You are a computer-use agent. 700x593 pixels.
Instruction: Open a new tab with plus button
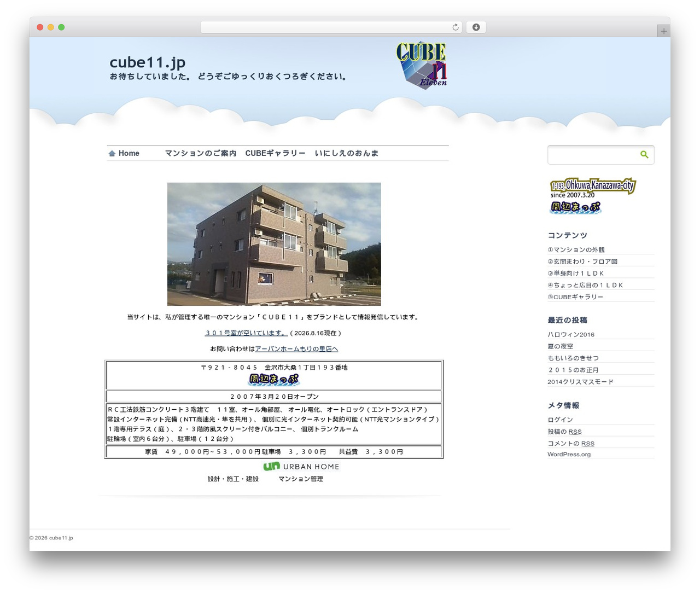pos(663,31)
